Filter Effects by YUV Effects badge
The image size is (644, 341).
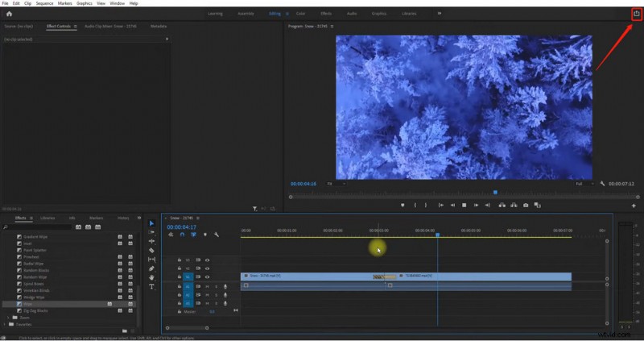coord(97,227)
